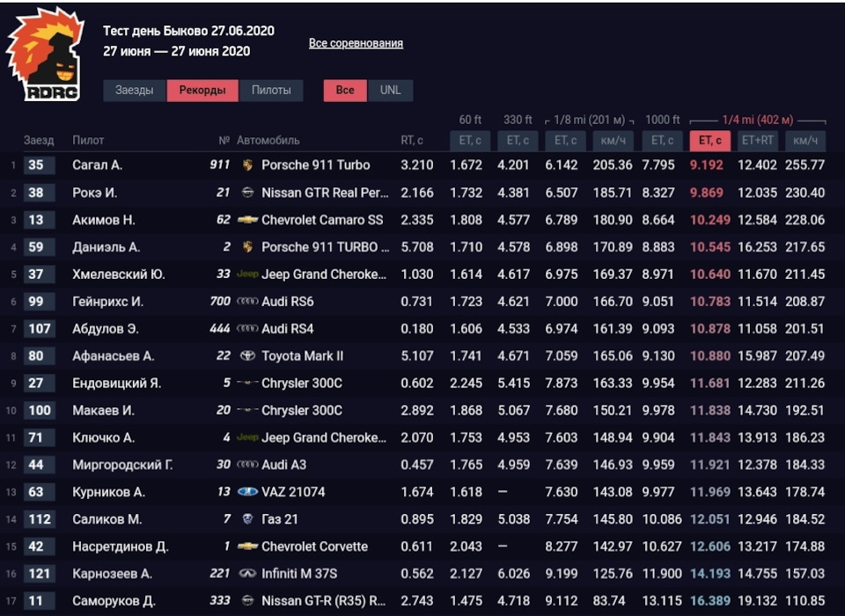Open run number 38
This screenshot has height=616, width=845.
pyautogui.click(x=39, y=193)
